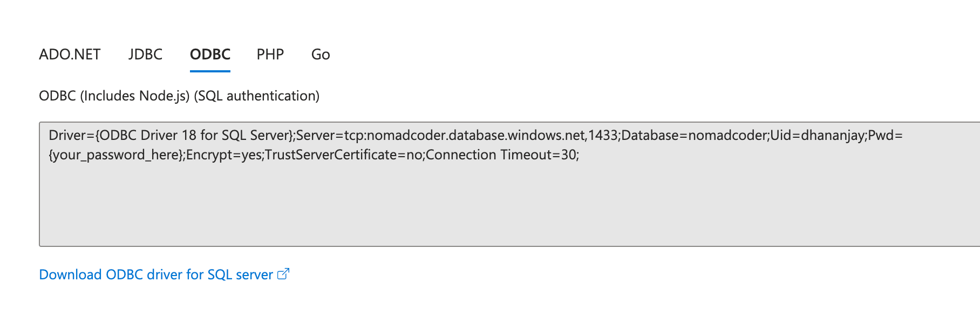Screen dimensions: 980x322
Task: Select the ODBC tab
Action: [x=210, y=55]
